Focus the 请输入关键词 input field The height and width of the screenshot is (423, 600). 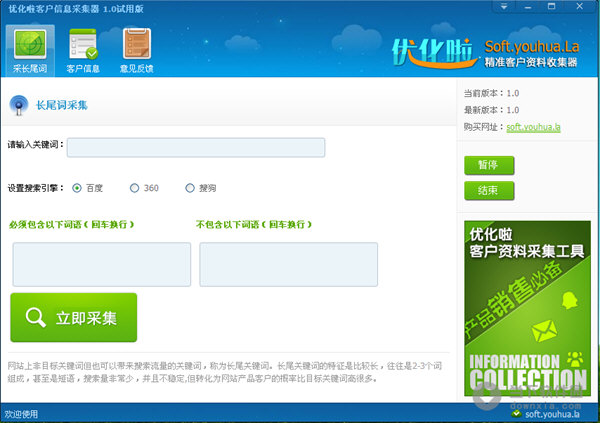[196, 147]
